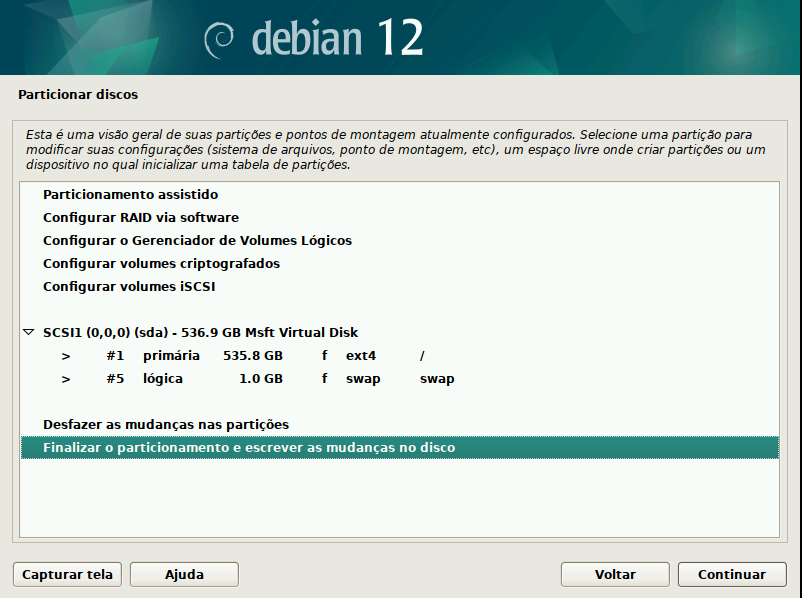
Task: Open the Ajuda help button
Action: [x=184, y=574]
